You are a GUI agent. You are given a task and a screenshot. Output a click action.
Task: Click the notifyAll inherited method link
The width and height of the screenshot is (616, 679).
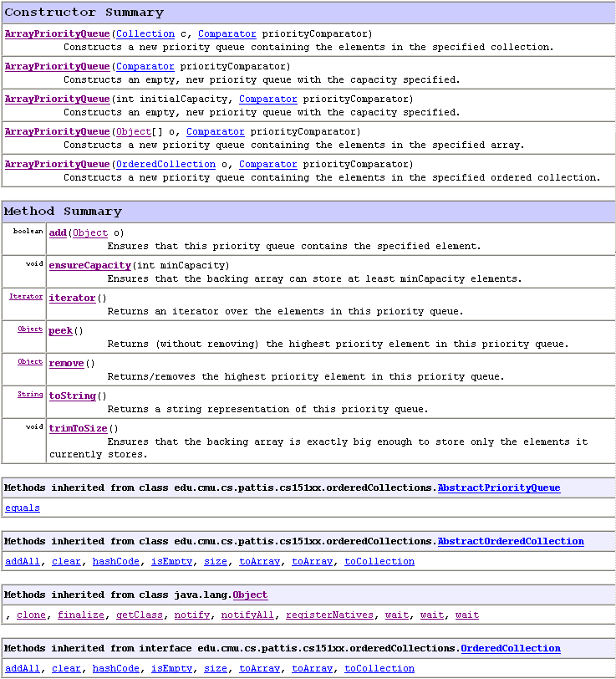[x=247, y=615]
